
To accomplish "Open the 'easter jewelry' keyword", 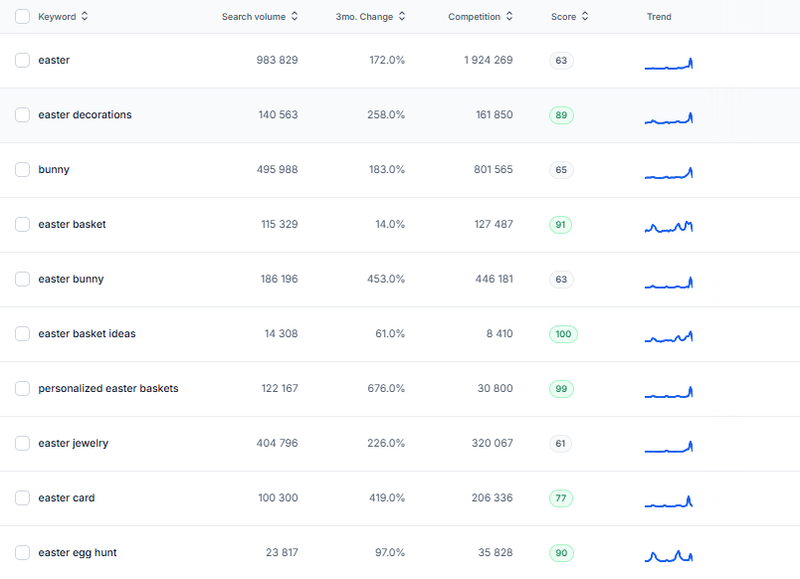I will pos(73,443).
